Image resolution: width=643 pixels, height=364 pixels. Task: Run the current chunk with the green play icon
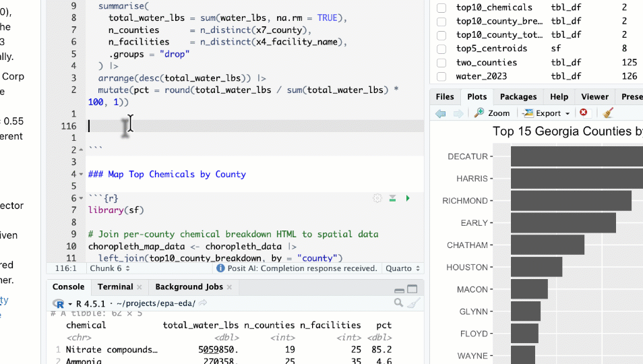(x=408, y=198)
